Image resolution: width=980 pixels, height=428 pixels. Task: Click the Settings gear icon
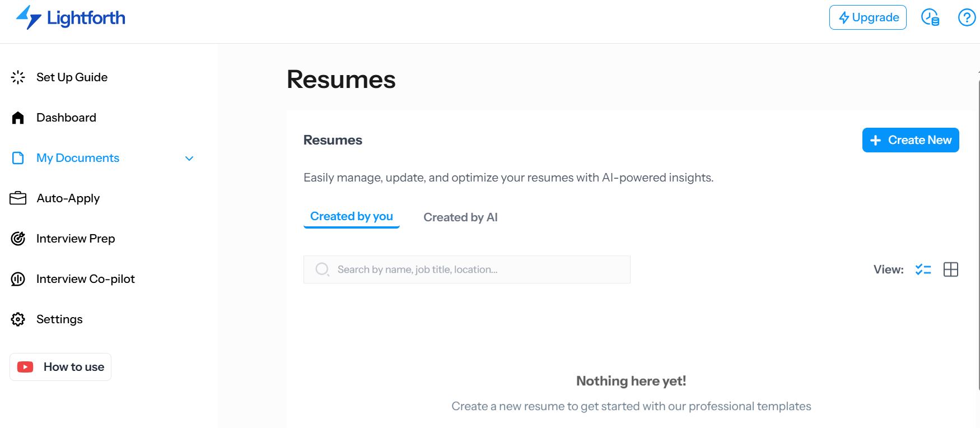(18, 319)
